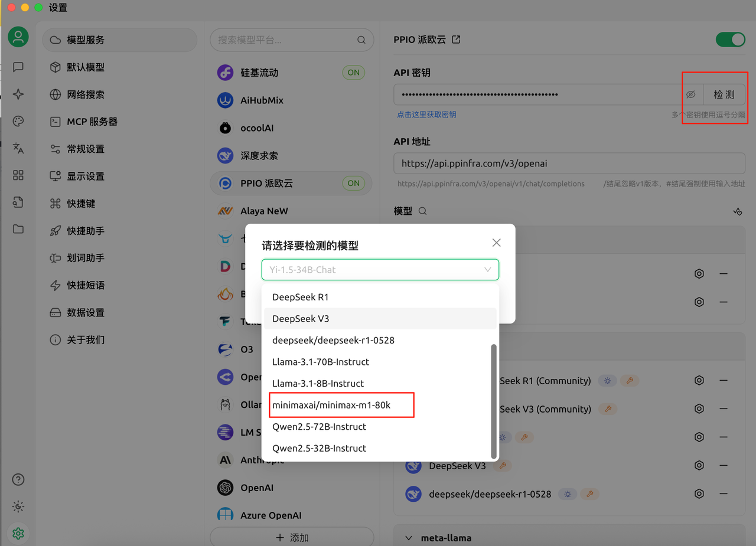Open 模型服务 settings section

[120, 40]
